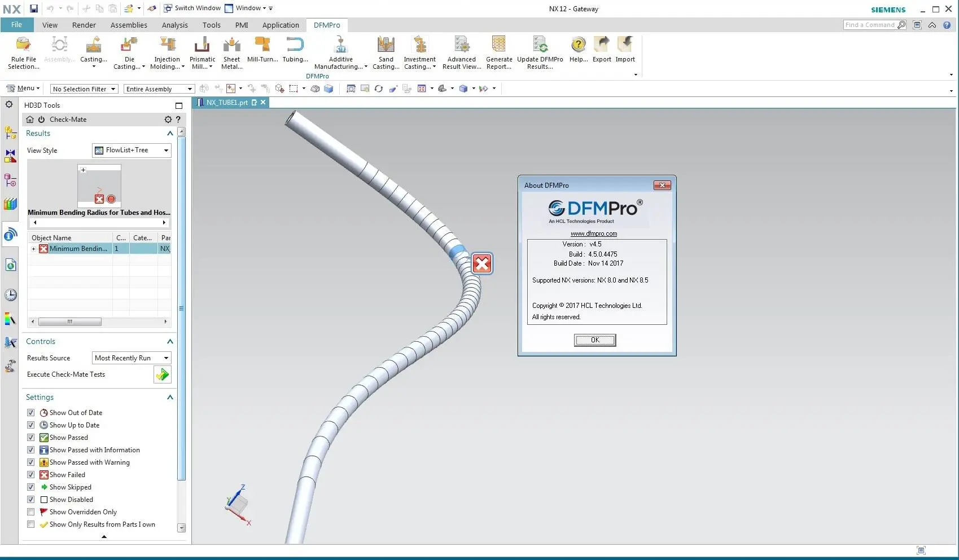Uncheck Show Passed checkbox
Screen dimensions: 959x560
click(x=31, y=438)
